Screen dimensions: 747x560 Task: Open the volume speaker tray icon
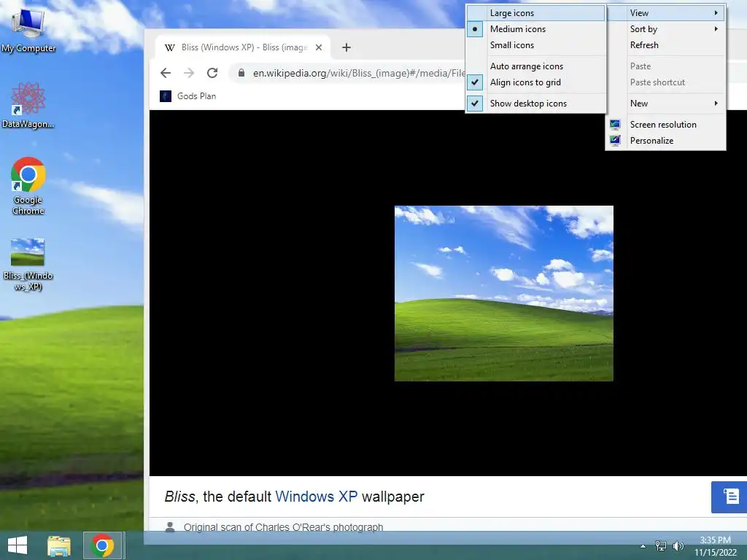[x=678, y=545]
